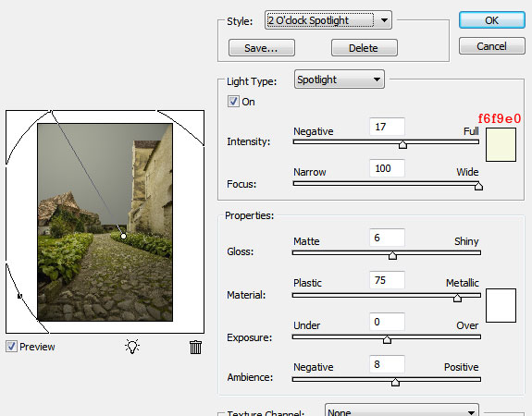Click the Ambience value field

387,364
